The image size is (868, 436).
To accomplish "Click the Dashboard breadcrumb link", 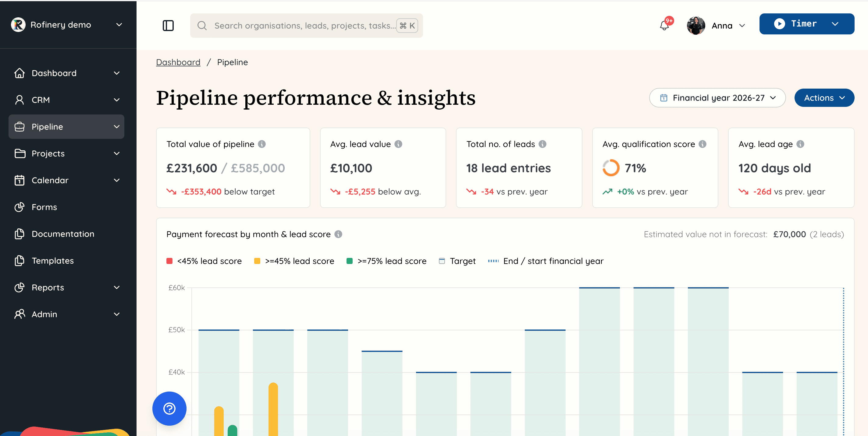I will (x=178, y=62).
